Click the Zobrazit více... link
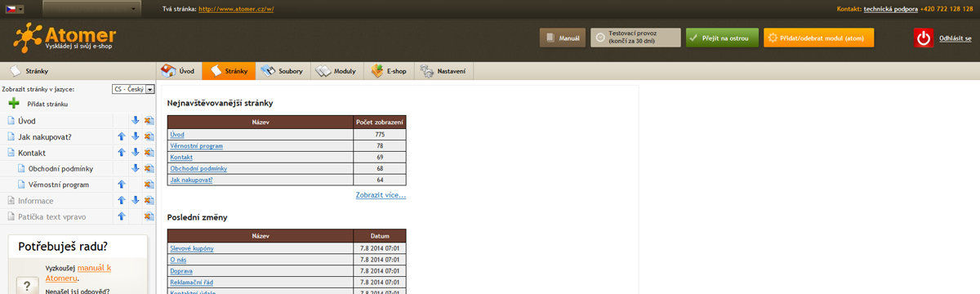This screenshot has height=294, width=980. click(x=381, y=195)
